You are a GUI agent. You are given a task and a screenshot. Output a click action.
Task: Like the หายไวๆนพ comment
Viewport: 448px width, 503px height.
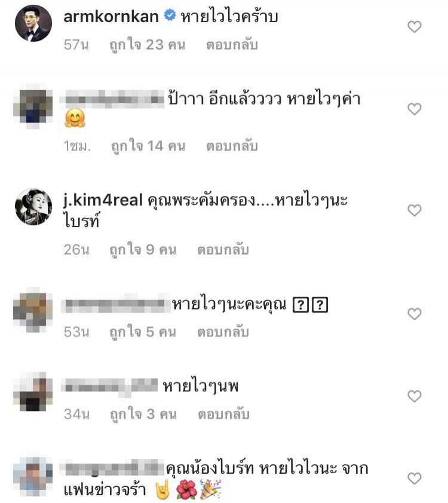[415, 396]
